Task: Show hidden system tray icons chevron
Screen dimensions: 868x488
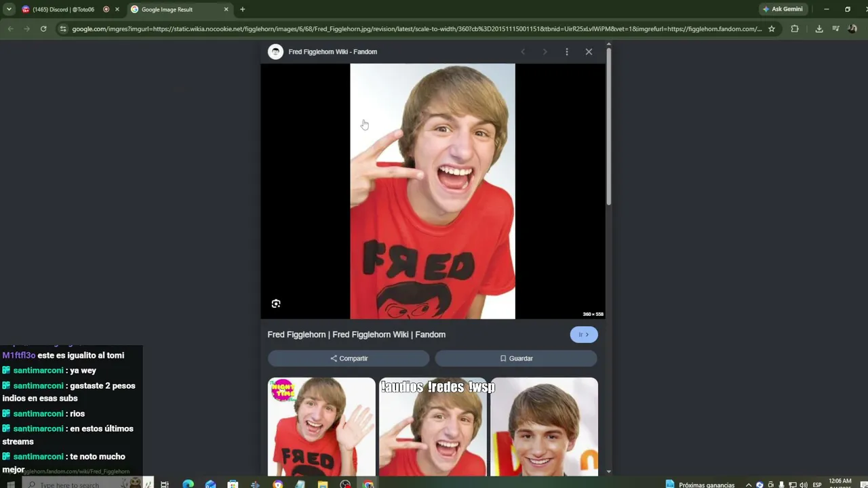Action: point(749,485)
